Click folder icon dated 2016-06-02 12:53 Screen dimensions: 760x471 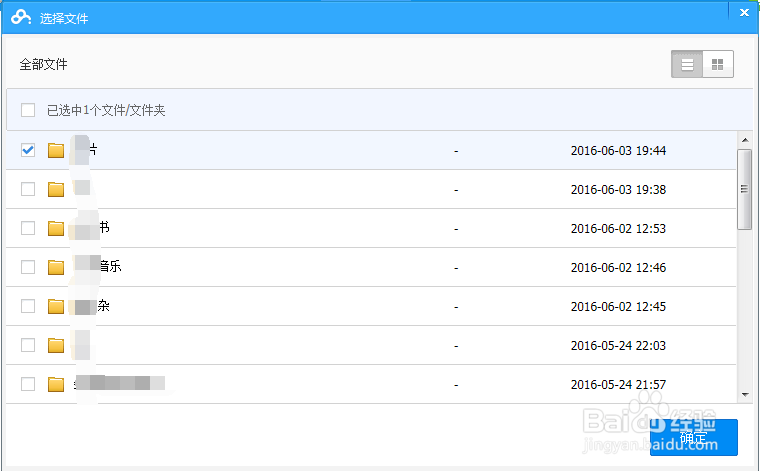point(56,228)
